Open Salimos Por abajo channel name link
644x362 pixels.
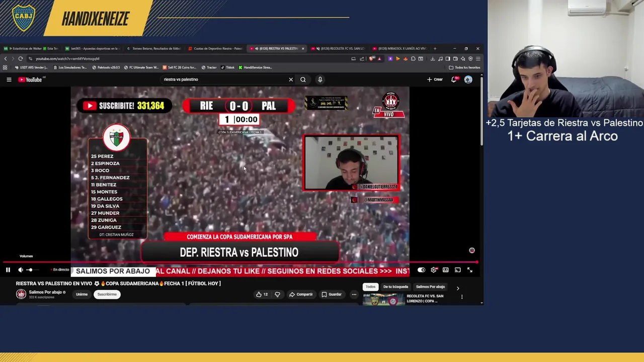pos(45,292)
